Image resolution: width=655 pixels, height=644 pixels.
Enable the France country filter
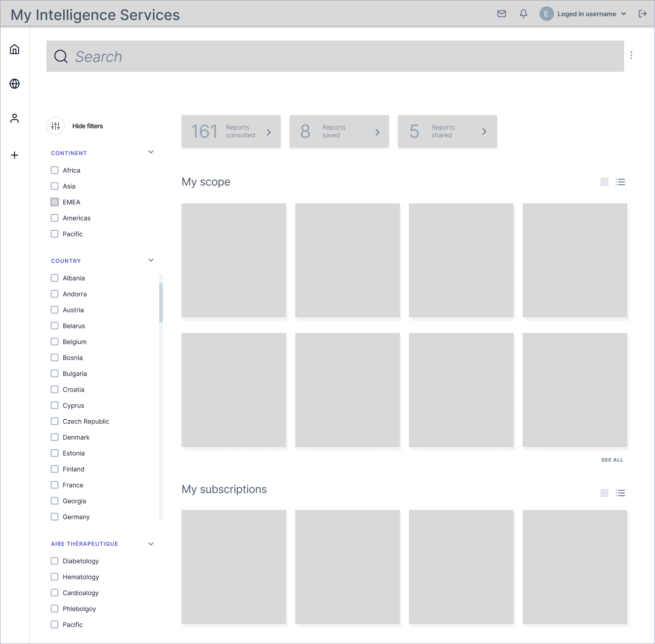pos(55,485)
